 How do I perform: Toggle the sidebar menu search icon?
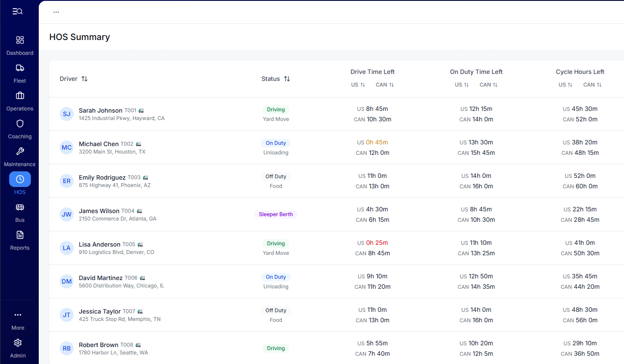[x=17, y=11]
